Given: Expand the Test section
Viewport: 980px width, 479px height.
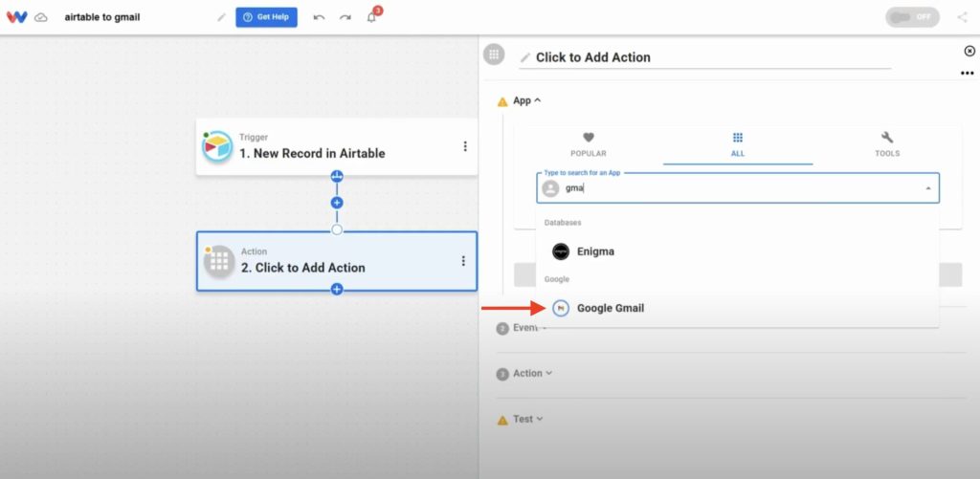Looking at the screenshot, I should point(527,419).
